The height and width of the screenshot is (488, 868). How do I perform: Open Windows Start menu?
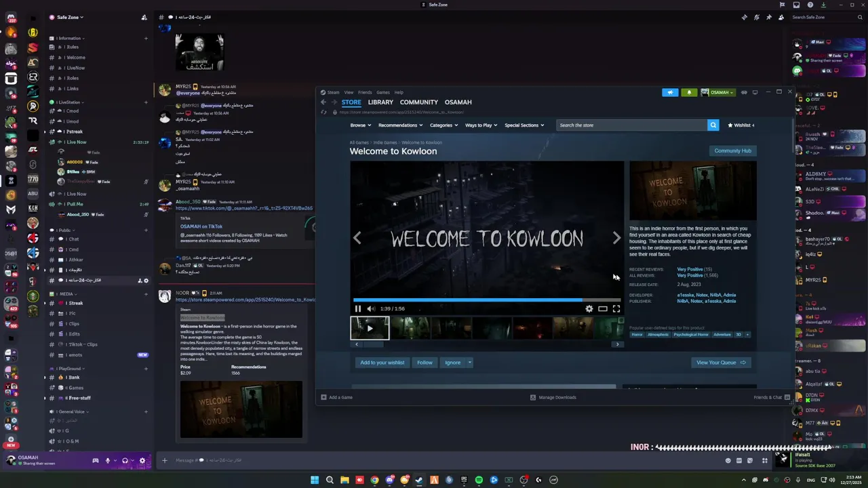point(315,480)
